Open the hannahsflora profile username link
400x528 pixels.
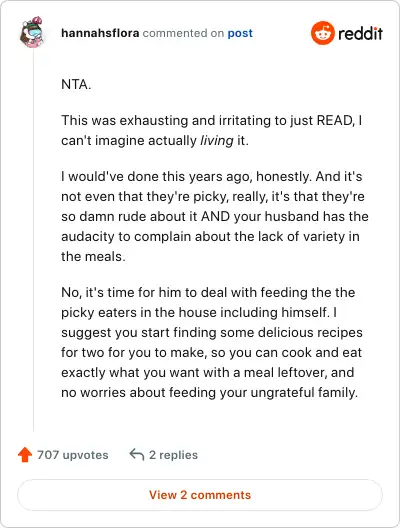(x=100, y=33)
